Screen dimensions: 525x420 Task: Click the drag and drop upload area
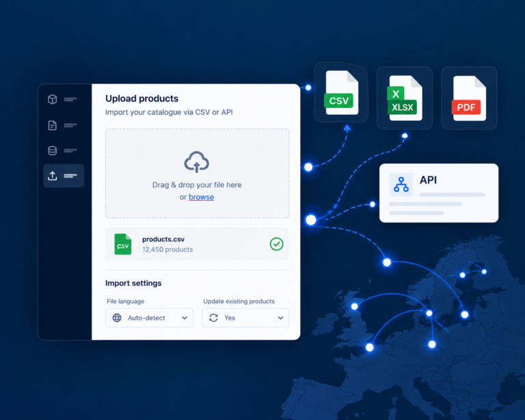[x=197, y=173]
